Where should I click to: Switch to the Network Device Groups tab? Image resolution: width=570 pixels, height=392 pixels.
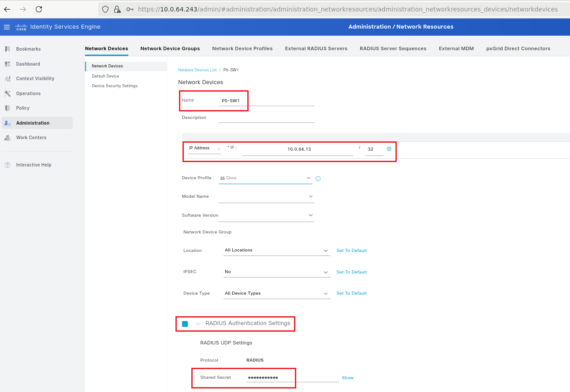coord(170,48)
